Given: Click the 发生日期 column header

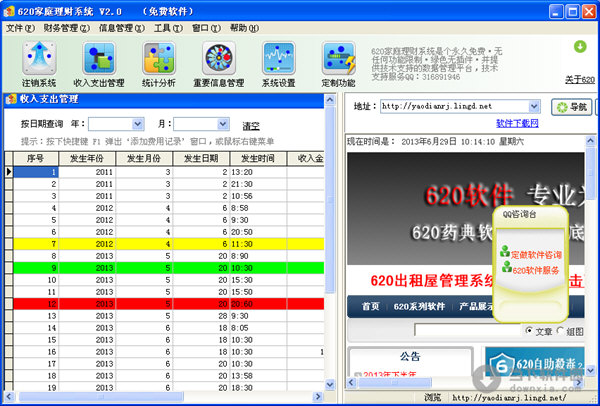Looking at the screenshot, I should click(x=201, y=158).
